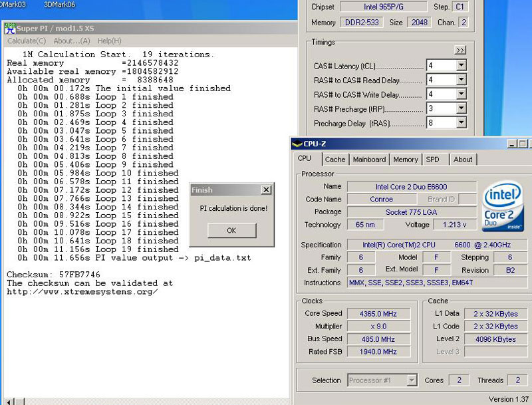Expand the RAS# to CAS# Write Delay dropdown
The image size is (532, 405).
[x=461, y=94]
